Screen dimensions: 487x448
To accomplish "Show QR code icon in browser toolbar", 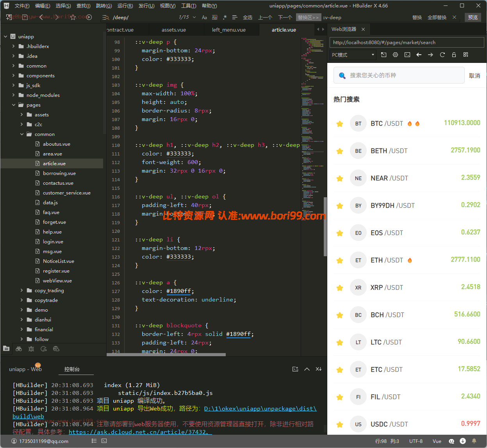I will tap(466, 55).
